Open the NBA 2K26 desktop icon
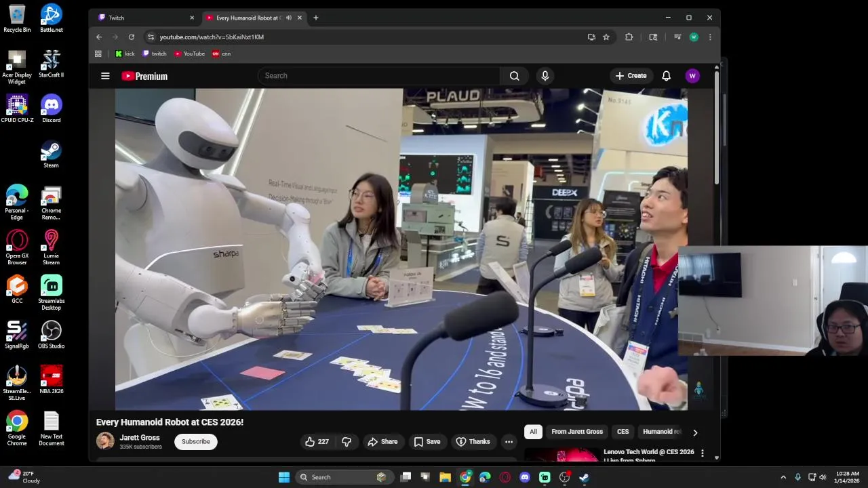The image size is (868, 488). pos(52,380)
